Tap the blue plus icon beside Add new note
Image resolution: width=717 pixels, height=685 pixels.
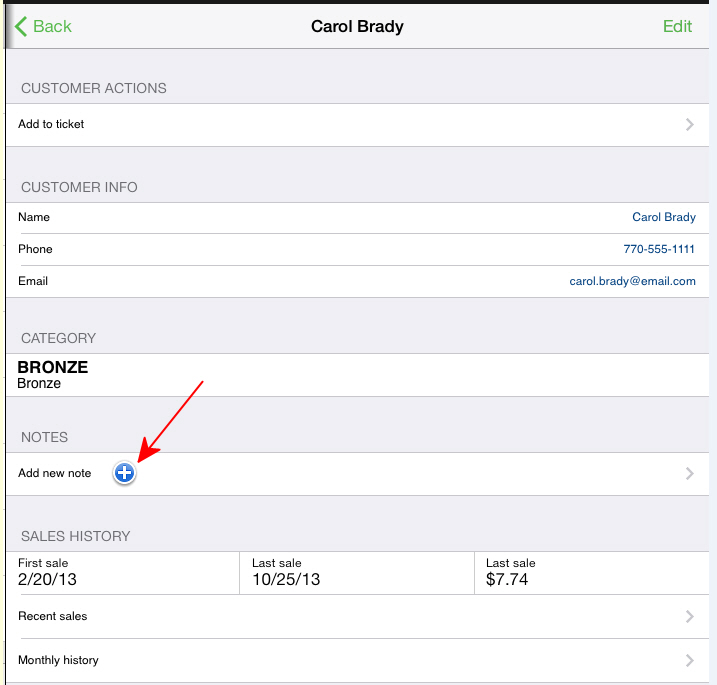coord(124,473)
